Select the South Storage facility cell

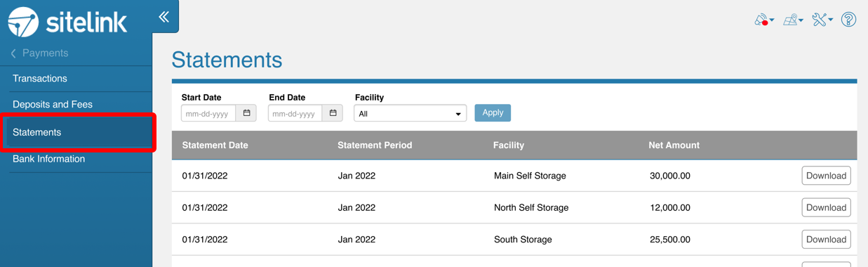pyautogui.click(x=523, y=240)
